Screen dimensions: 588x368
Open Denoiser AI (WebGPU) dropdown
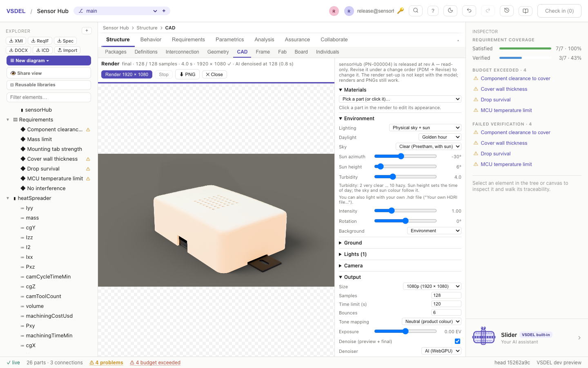pyautogui.click(x=441, y=351)
